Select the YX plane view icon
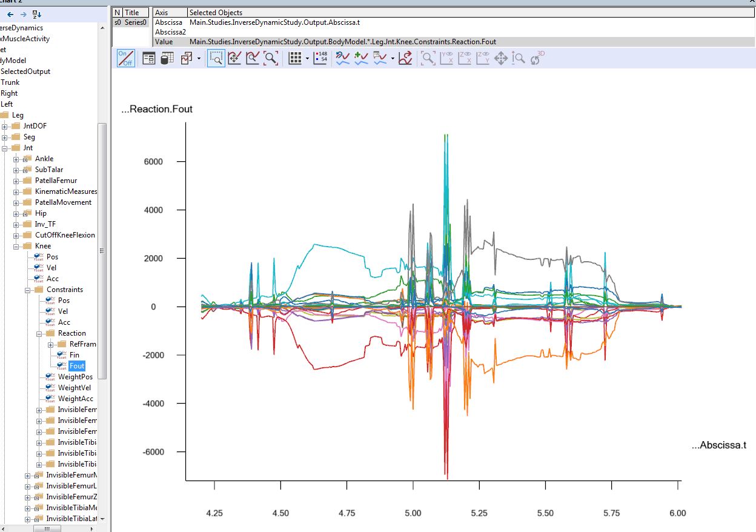Image resolution: width=756 pixels, height=532 pixels. [446, 58]
